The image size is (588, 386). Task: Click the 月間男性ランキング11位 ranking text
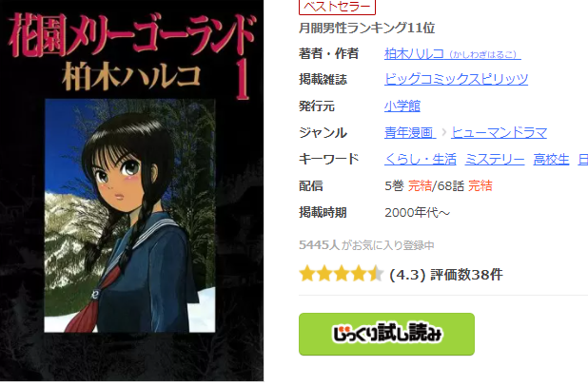click(366, 28)
